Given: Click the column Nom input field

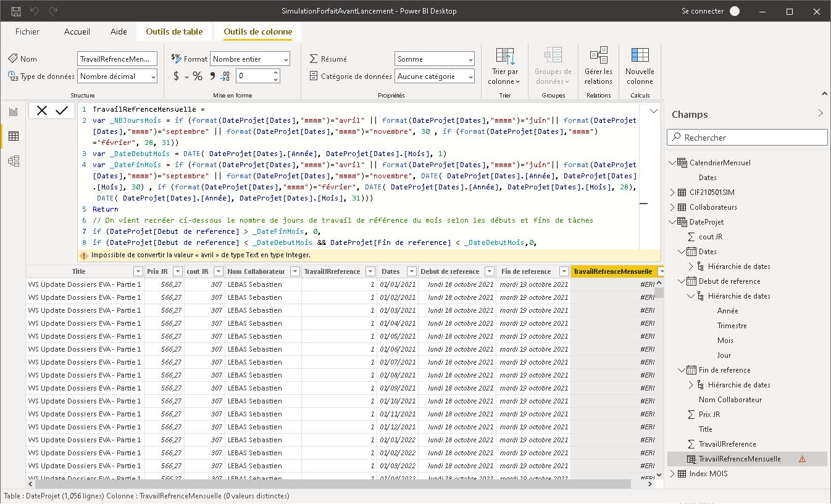Looking at the screenshot, I should (117, 59).
